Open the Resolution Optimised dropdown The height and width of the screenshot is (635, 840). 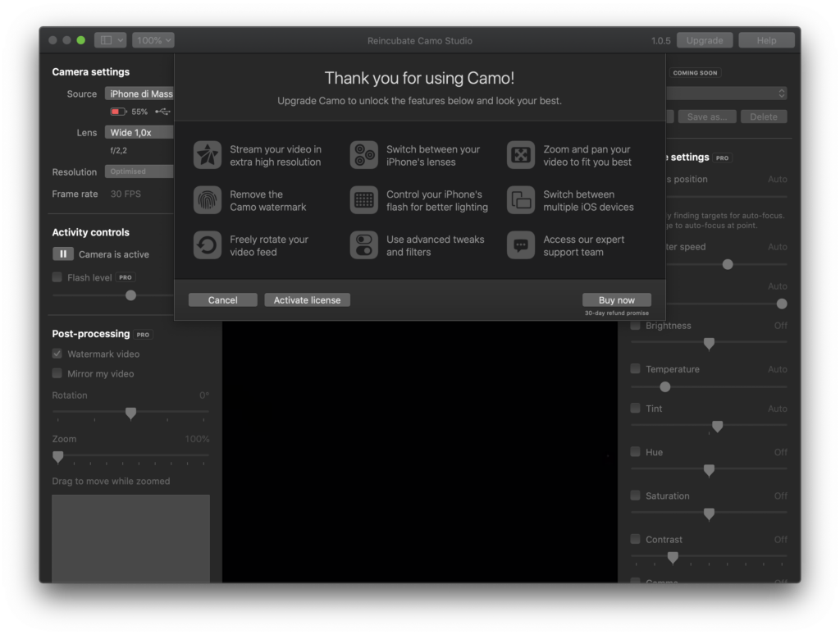pyautogui.click(x=139, y=171)
